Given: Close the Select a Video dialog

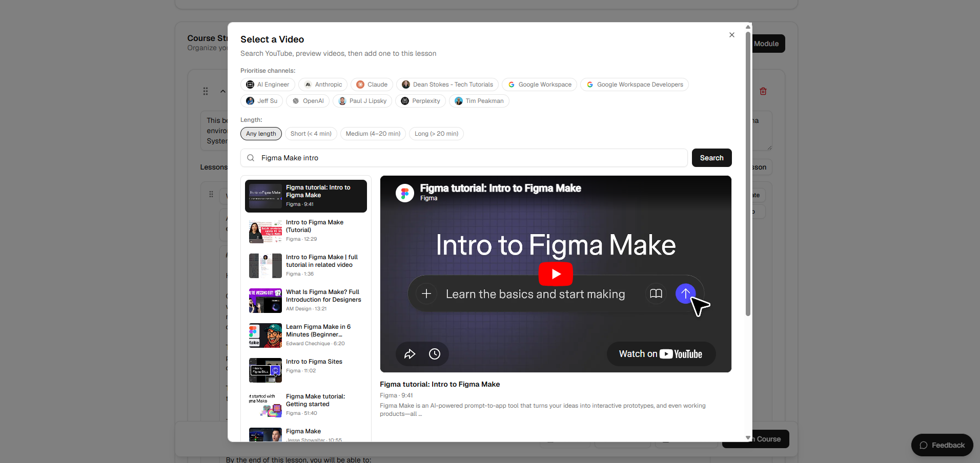Looking at the screenshot, I should tap(731, 35).
